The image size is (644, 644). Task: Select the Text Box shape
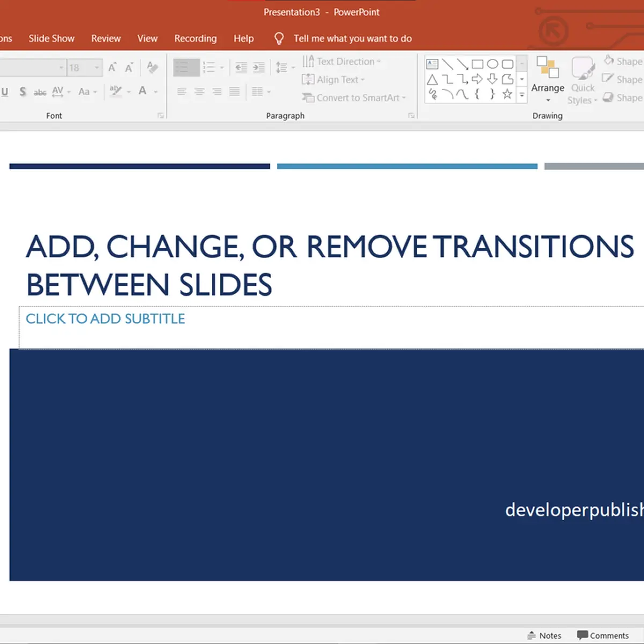click(432, 64)
